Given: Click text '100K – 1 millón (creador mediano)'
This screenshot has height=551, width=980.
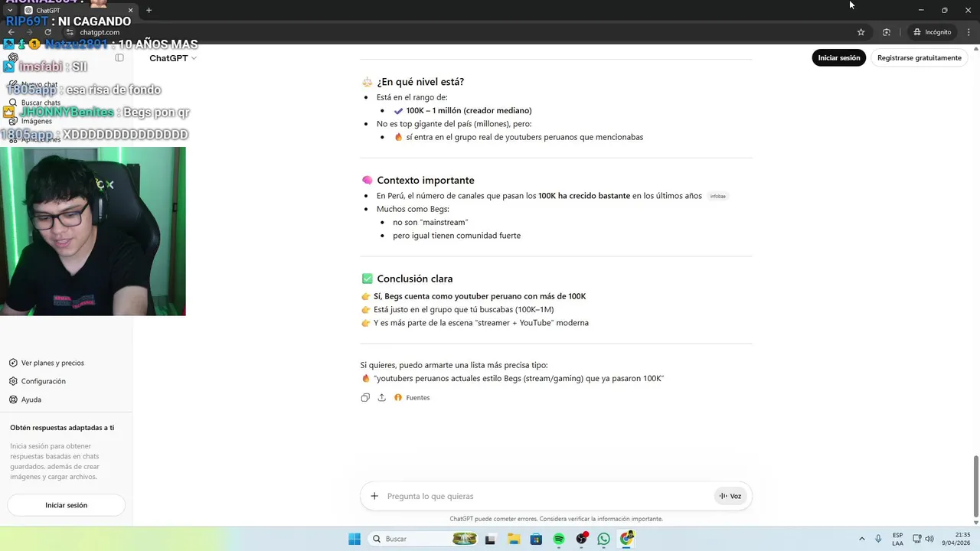Looking at the screenshot, I should (x=469, y=111).
